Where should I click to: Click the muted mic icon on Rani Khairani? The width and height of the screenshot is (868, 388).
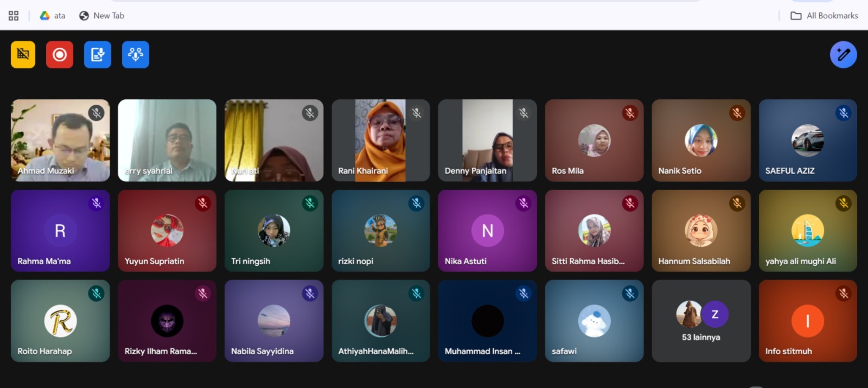[x=417, y=113]
